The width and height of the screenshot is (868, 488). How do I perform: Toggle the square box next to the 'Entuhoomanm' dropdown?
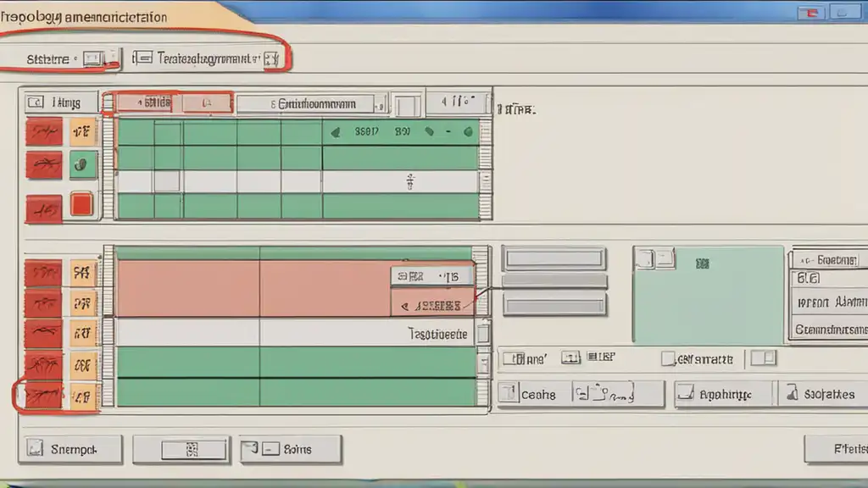pyautogui.click(x=408, y=105)
